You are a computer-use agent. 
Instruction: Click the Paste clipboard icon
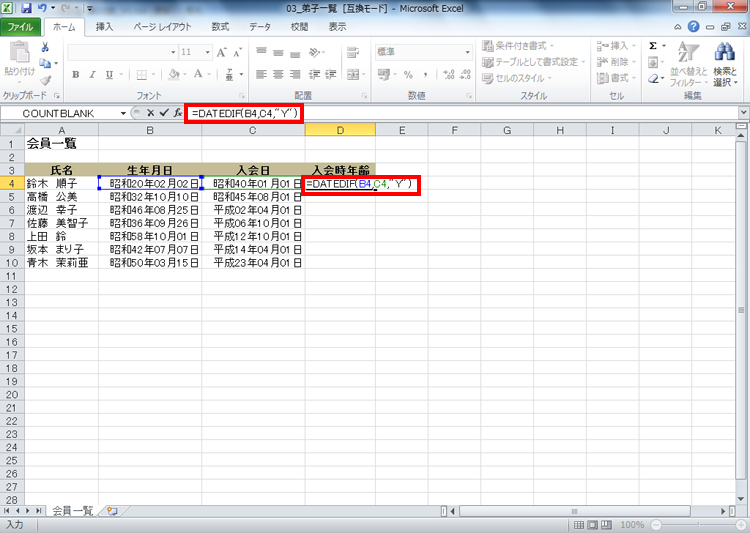(x=19, y=52)
